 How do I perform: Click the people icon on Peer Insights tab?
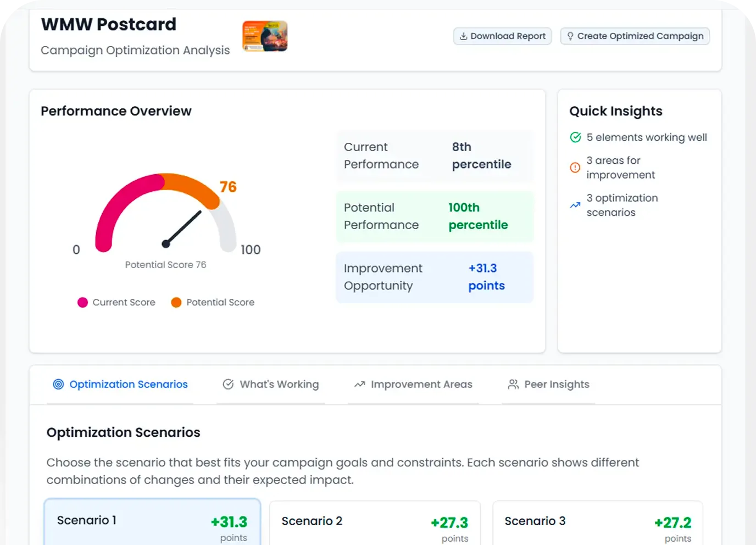513,385
